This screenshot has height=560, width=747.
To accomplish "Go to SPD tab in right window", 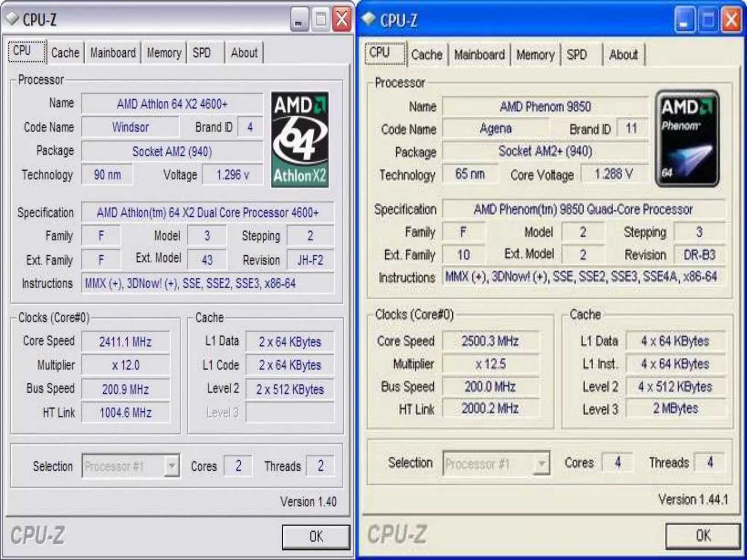I will click(577, 55).
